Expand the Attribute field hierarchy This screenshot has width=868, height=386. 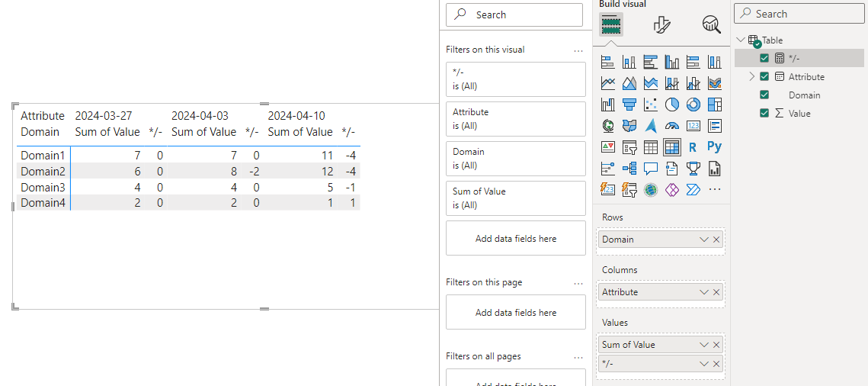coord(751,76)
